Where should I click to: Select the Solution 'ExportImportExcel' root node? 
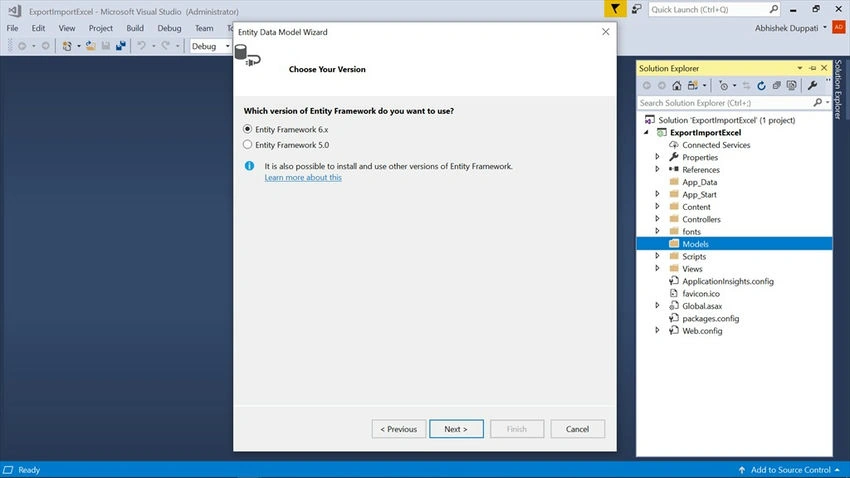pos(726,120)
